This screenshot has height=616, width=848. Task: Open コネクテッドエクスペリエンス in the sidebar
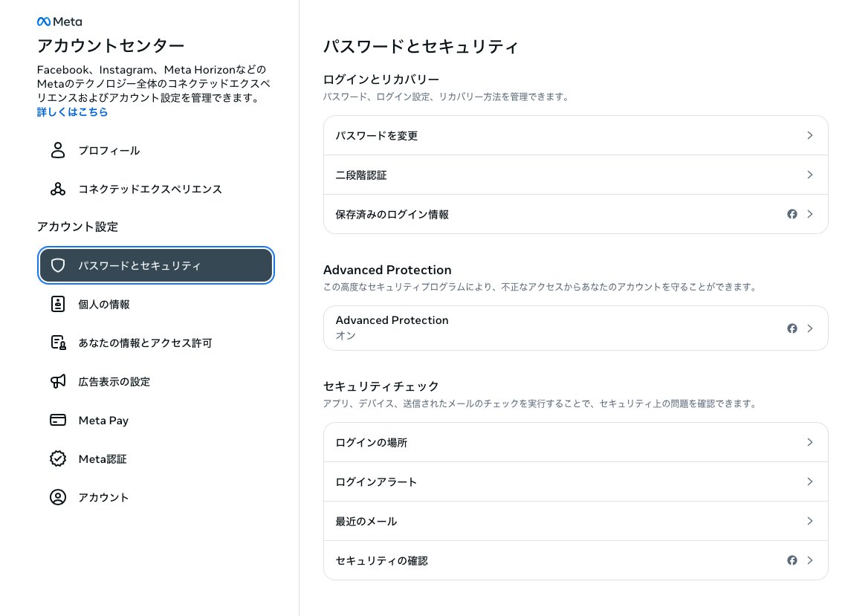pyautogui.click(x=156, y=189)
